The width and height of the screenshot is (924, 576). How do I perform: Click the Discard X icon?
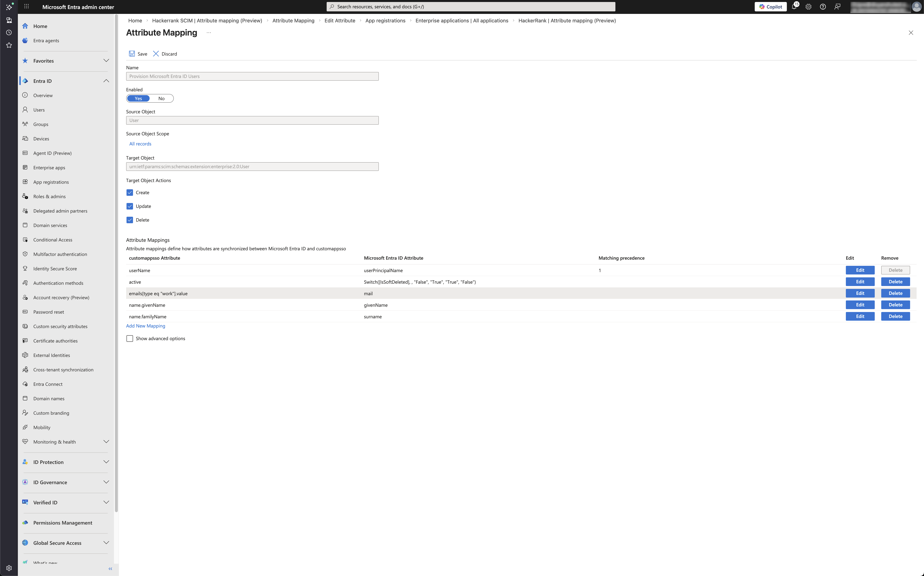point(156,54)
